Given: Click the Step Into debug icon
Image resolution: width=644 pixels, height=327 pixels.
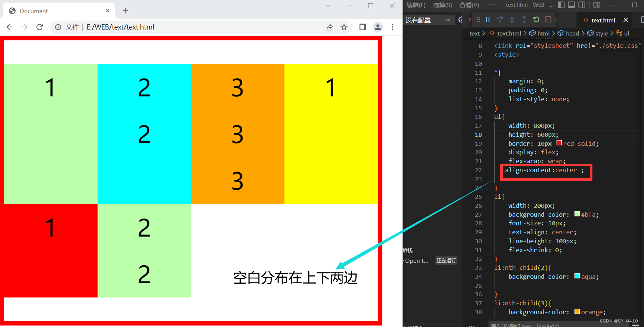Looking at the screenshot, I should [512, 19].
